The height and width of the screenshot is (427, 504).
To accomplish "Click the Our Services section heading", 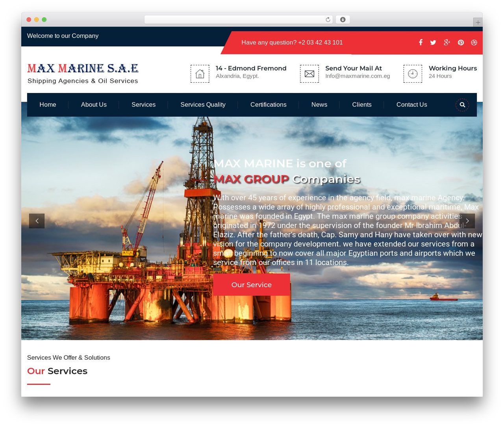I will click(57, 371).
